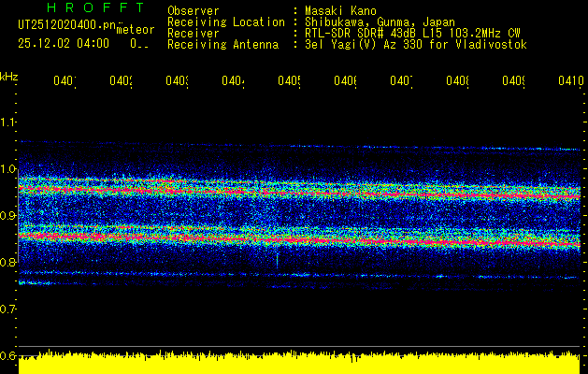The width and height of the screenshot is (588, 374).
Task: Click the last time marker 0410
Action: pyautogui.click(x=569, y=81)
